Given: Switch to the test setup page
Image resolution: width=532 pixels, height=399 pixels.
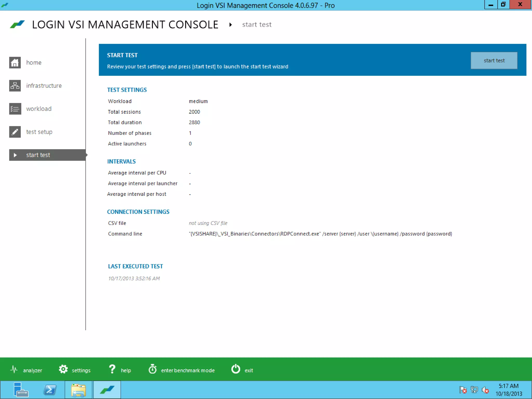Looking at the screenshot, I should (x=39, y=132).
